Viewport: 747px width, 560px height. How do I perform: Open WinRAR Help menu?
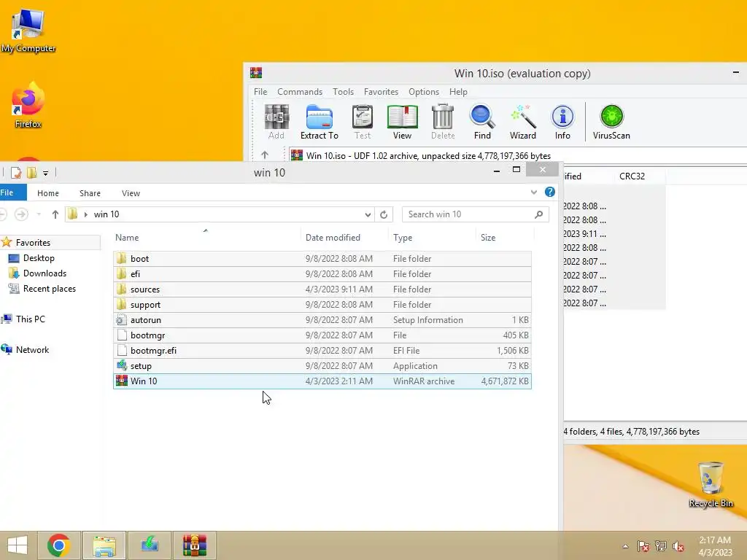click(x=458, y=91)
